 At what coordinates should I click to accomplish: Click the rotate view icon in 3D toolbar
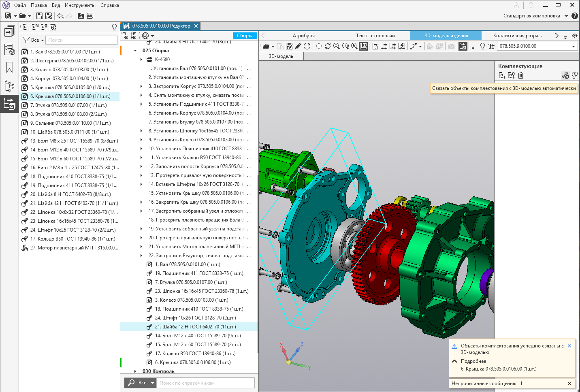click(x=328, y=46)
